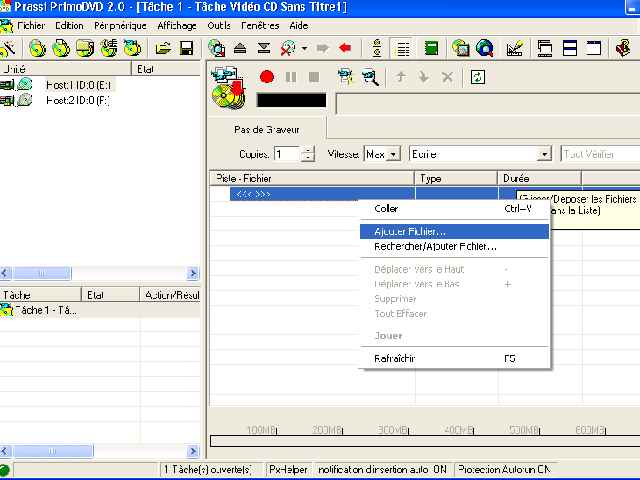This screenshot has height=480, width=640.
Task: Click the load tray icon
Action: 264,49
